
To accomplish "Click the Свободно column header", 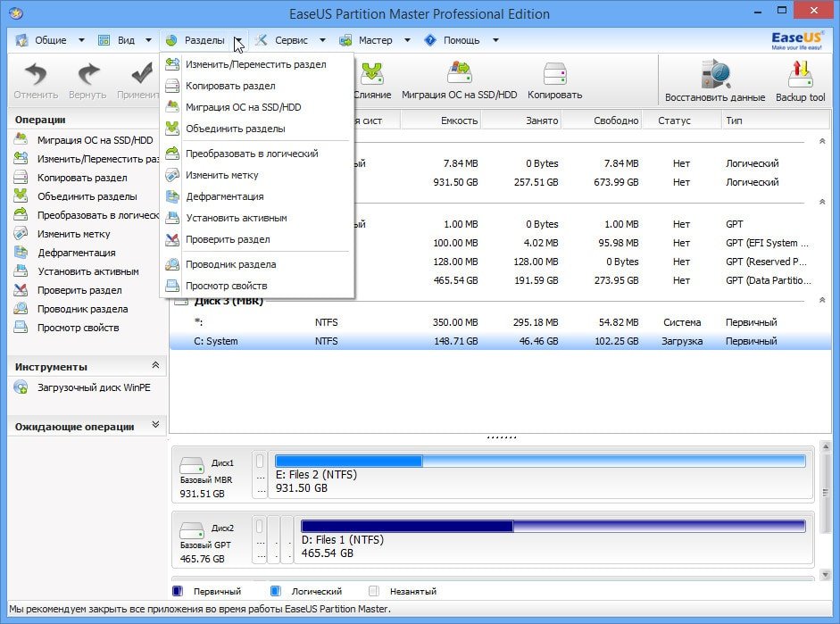I will pyautogui.click(x=616, y=121).
